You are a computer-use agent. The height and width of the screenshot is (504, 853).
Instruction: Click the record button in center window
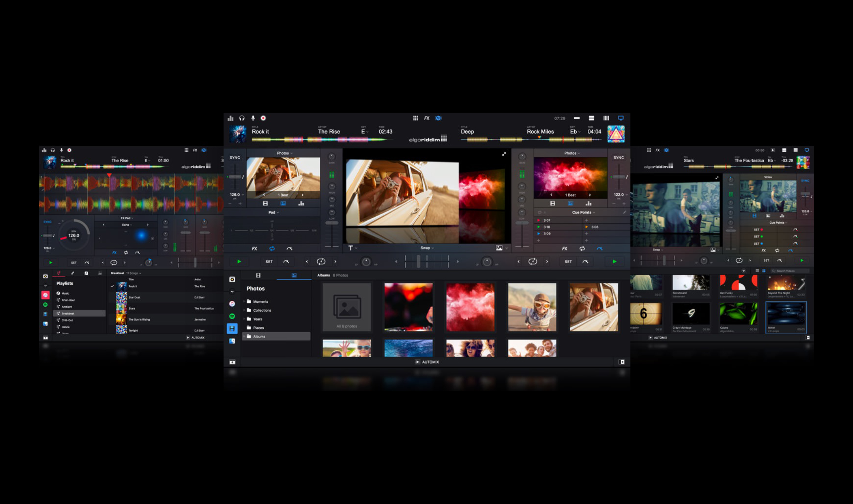pyautogui.click(x=263, y=118)
